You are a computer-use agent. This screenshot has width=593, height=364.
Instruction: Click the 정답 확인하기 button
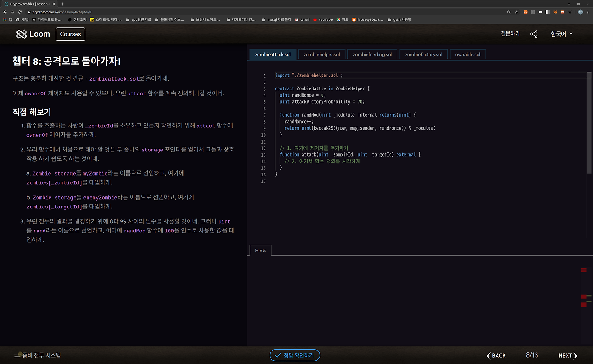[x=295, y=355]
